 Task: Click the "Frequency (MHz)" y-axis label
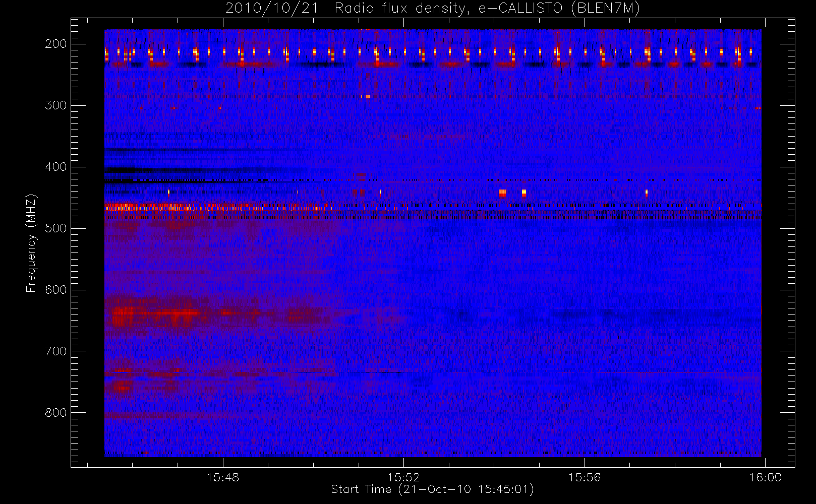click(31, 243)
